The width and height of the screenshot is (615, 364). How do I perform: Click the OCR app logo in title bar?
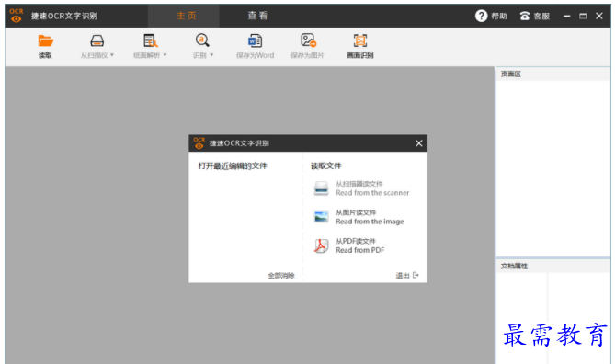(16, 16)
